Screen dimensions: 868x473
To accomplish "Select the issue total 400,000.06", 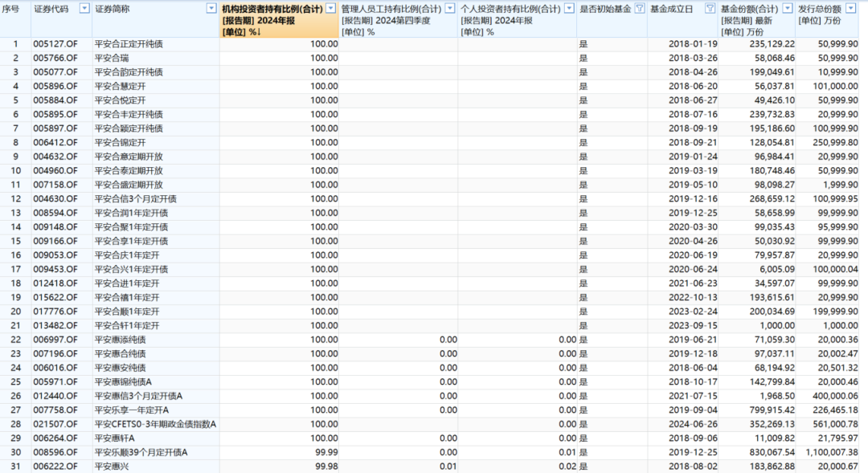I will [835, 396].
